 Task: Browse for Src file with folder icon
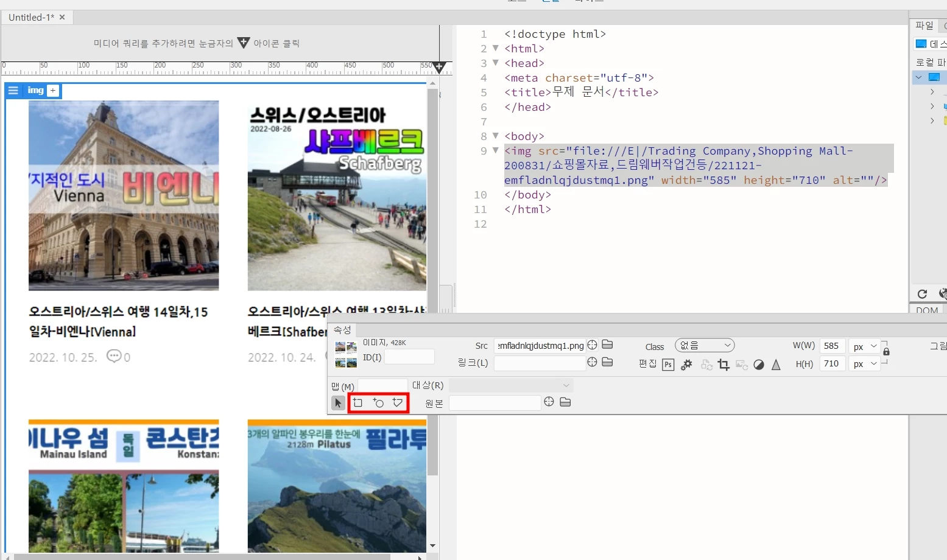[x=607, y=345]
